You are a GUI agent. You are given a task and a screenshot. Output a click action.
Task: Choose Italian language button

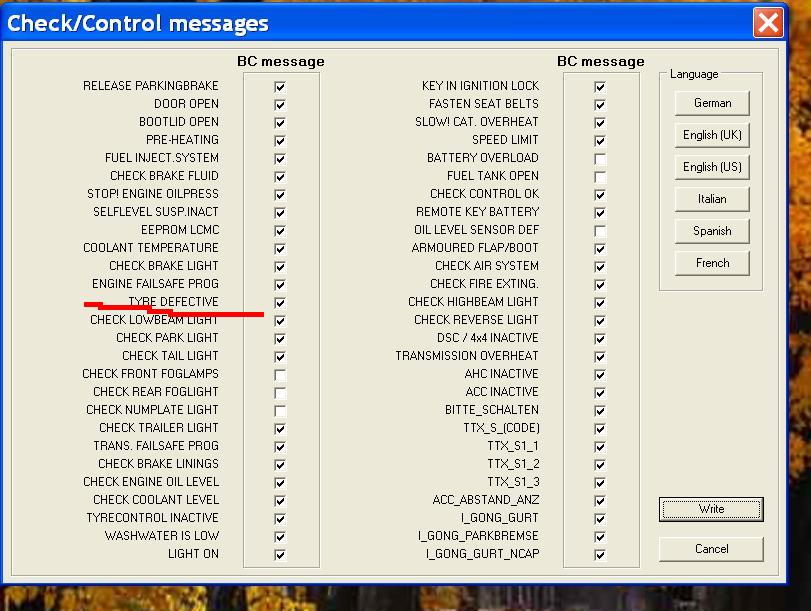pos(712,199)
